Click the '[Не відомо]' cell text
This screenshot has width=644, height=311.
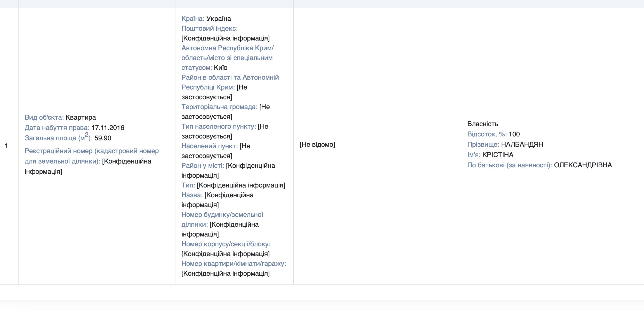point(317,144)
